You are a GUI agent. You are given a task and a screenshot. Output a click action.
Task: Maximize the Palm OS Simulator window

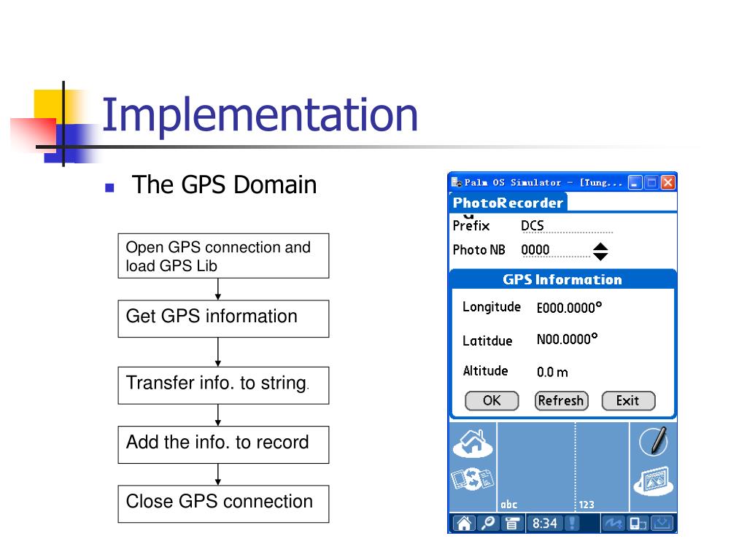(x=651, y=182)
